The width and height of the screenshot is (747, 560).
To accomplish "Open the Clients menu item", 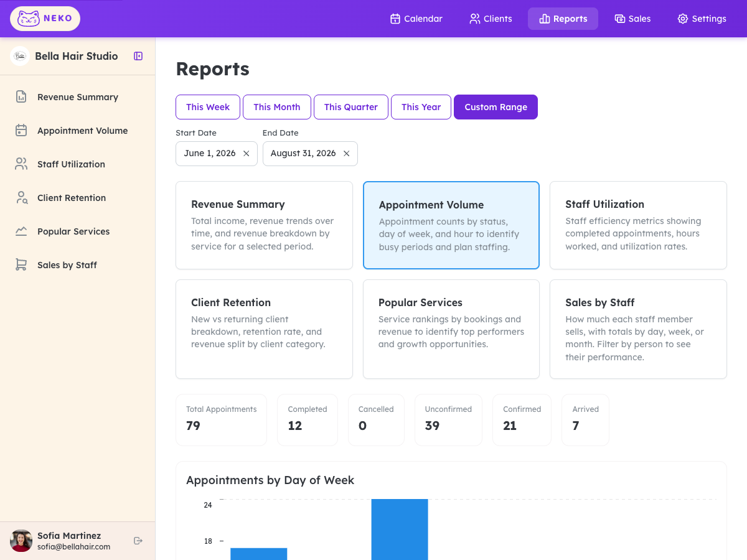I will tap(491, 19).
